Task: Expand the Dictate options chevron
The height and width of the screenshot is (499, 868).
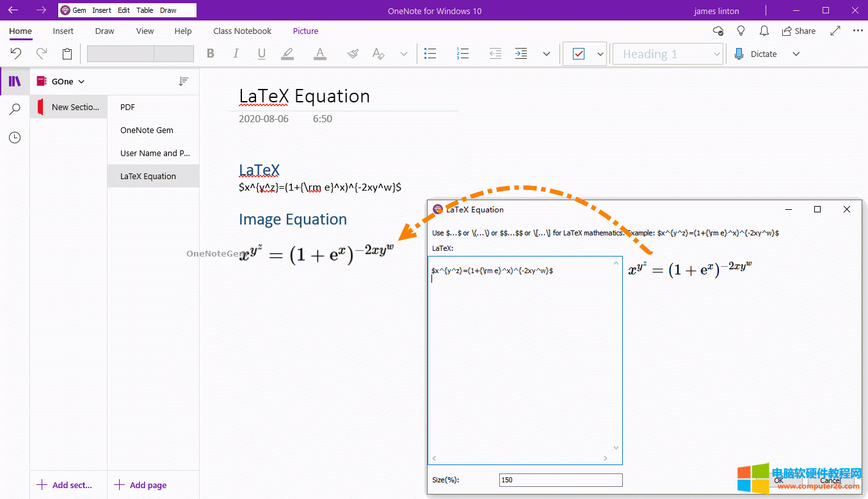Action: click(796, 54)
